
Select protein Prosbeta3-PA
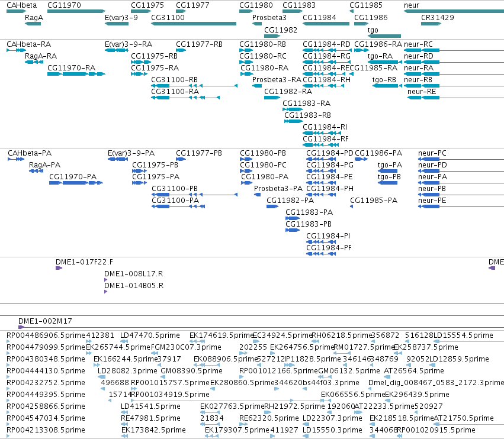pos(278,189)
